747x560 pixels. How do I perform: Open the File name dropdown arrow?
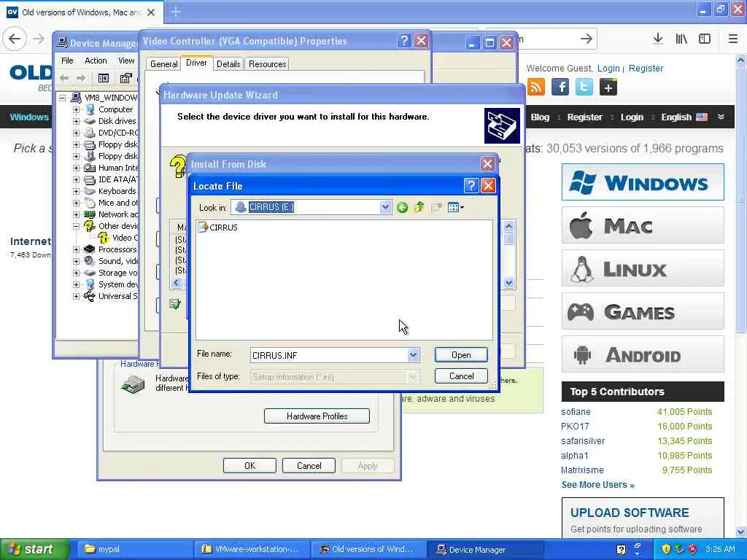point(413,355)
